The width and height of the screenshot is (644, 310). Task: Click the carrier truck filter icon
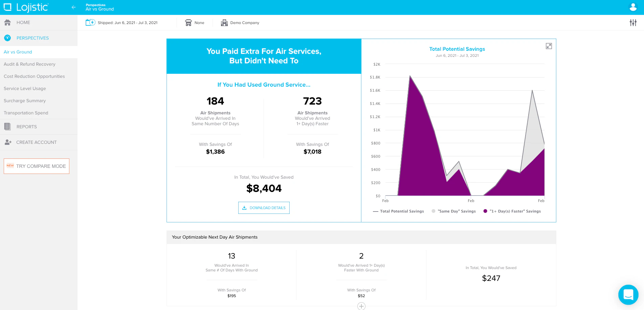click(188, 23)
